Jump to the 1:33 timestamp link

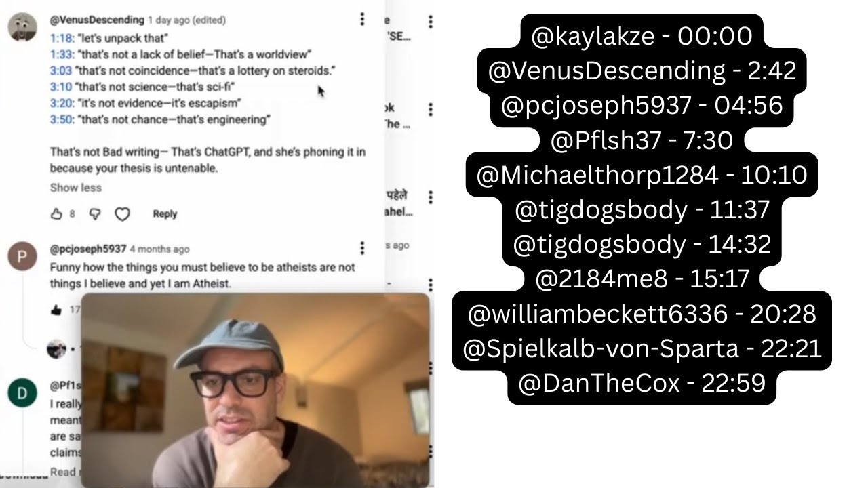click(x=60, y=54)
